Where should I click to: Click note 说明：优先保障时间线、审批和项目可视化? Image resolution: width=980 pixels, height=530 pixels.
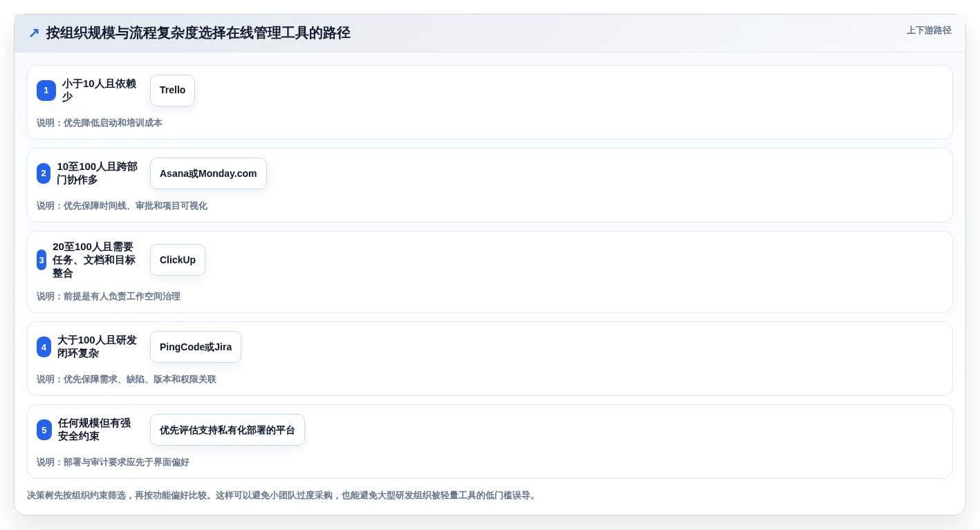point(122,206)
